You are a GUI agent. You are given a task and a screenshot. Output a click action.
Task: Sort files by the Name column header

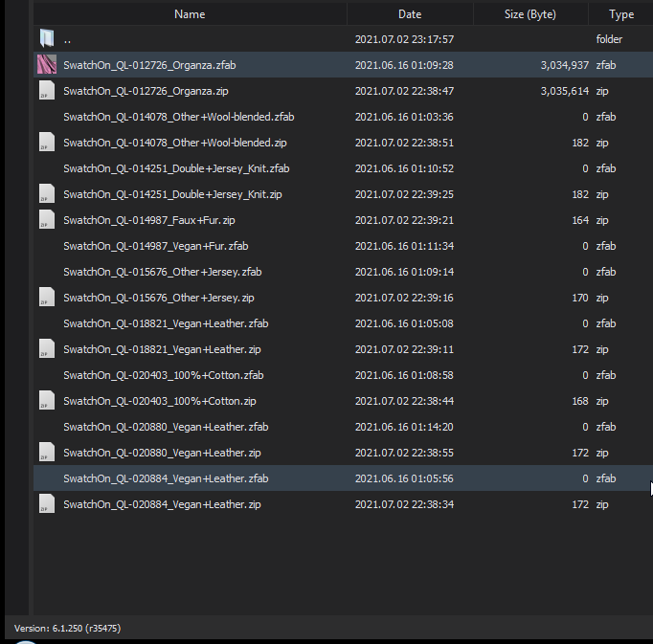(x=190, y=14)
